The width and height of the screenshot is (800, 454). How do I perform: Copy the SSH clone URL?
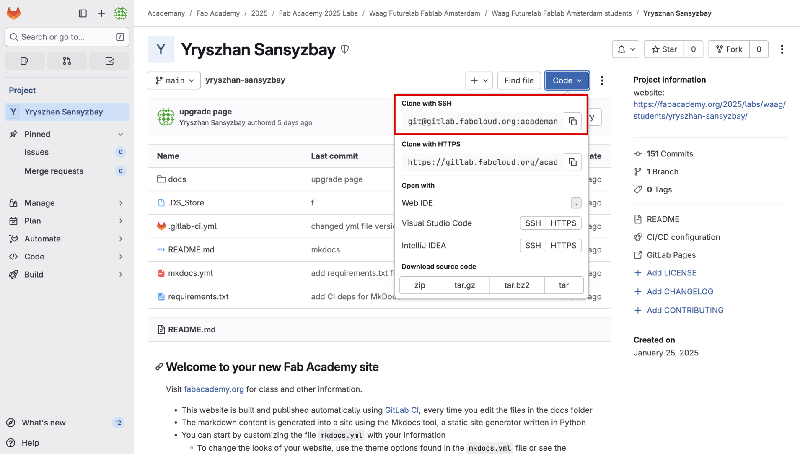pos(573,120)
